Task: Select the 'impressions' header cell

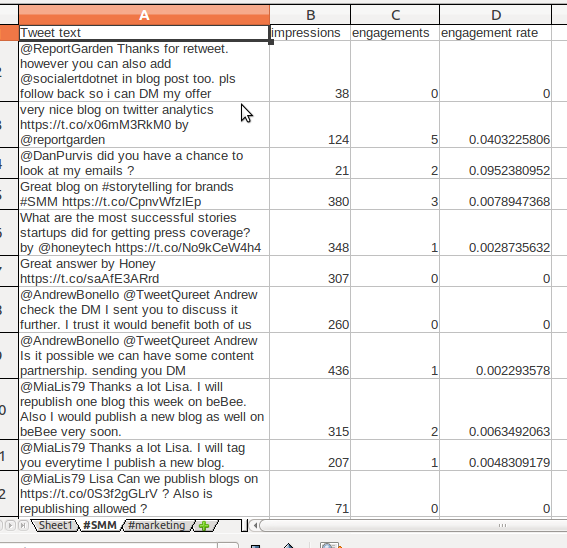Action: [310, 33]
